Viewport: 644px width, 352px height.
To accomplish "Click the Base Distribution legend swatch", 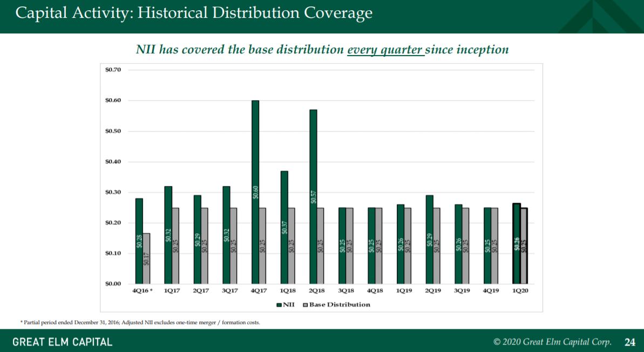I will 305,305.
